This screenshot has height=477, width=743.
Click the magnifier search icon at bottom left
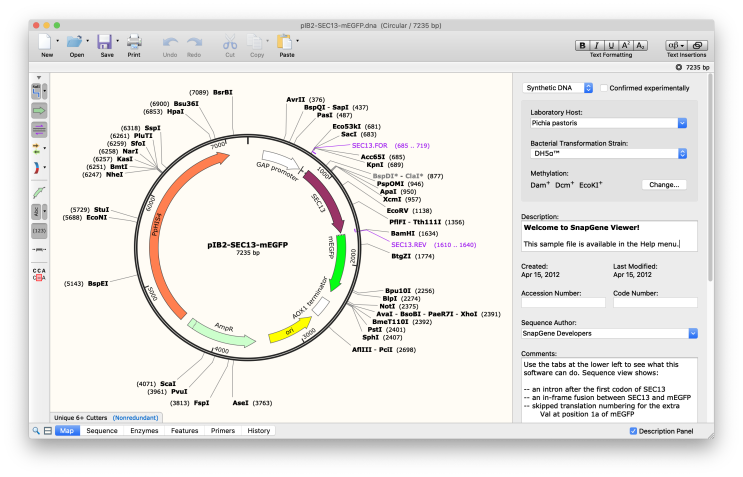click(x=35, y=431)
